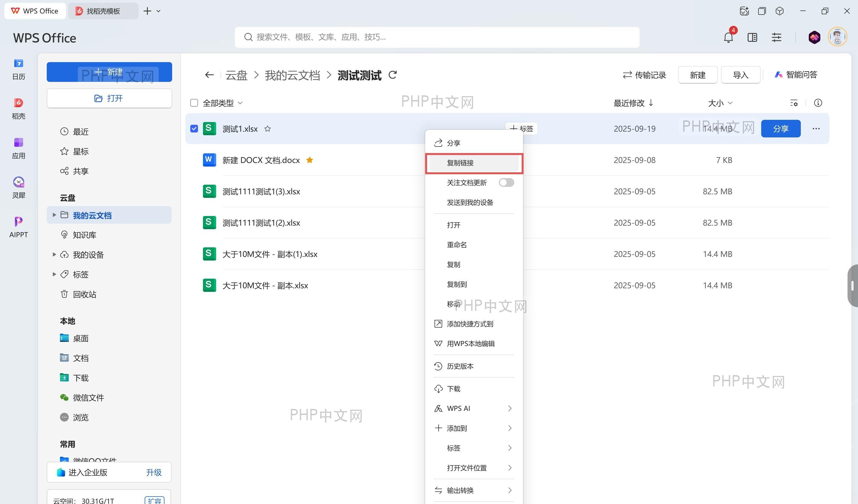Click the search files and templates field

click(x=437, y=37)
